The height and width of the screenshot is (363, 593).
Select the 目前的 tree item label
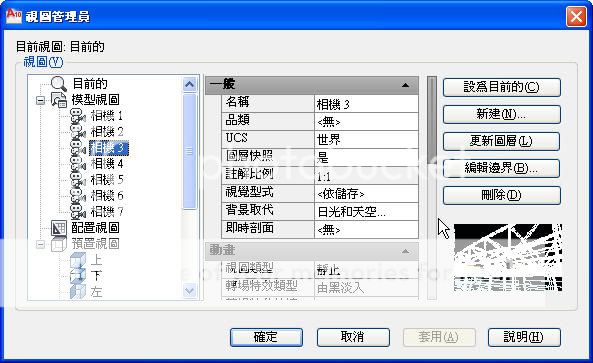[x=90, y=84]
